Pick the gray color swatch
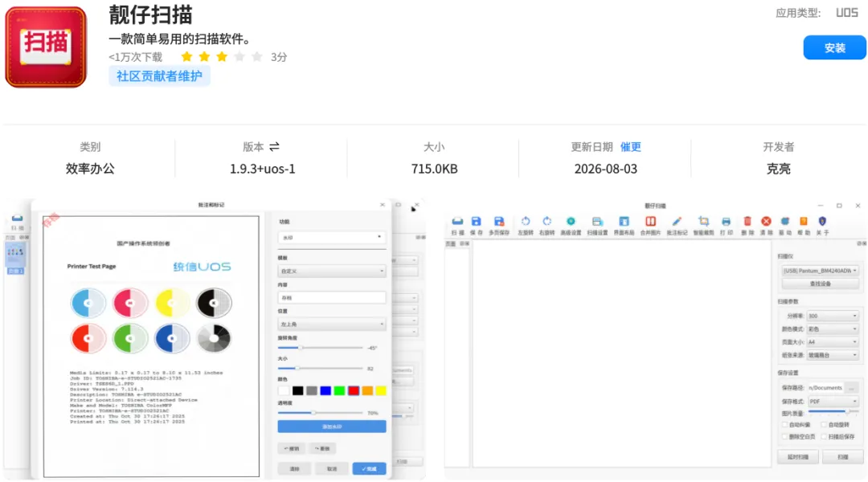This screenshot has height=482, width=868. (x=312, y=390)
